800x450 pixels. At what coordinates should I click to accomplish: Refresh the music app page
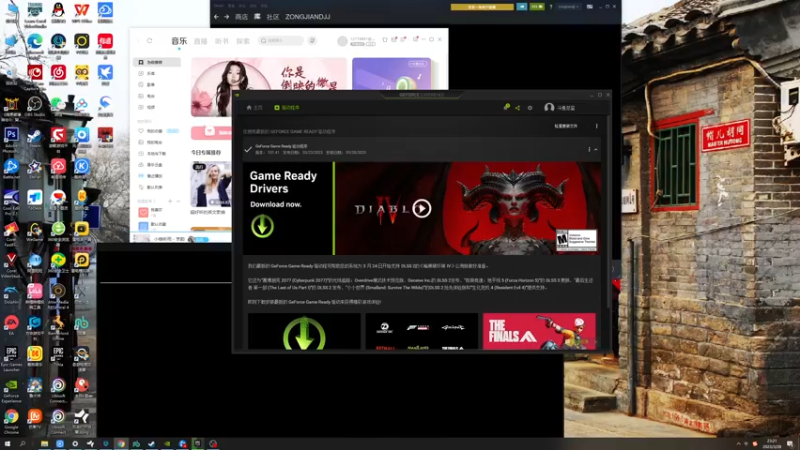click(149, 40)
